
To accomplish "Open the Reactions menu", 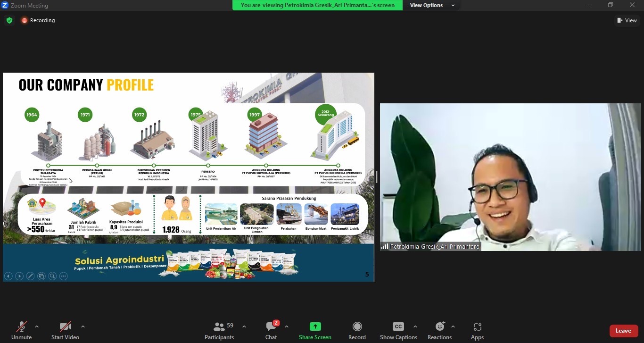I will click(439, 331).
